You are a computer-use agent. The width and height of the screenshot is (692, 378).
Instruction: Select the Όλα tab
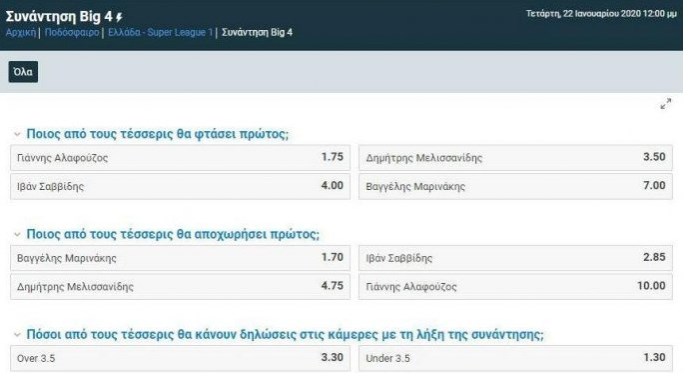pyautogui.click(x=23, y=72)
